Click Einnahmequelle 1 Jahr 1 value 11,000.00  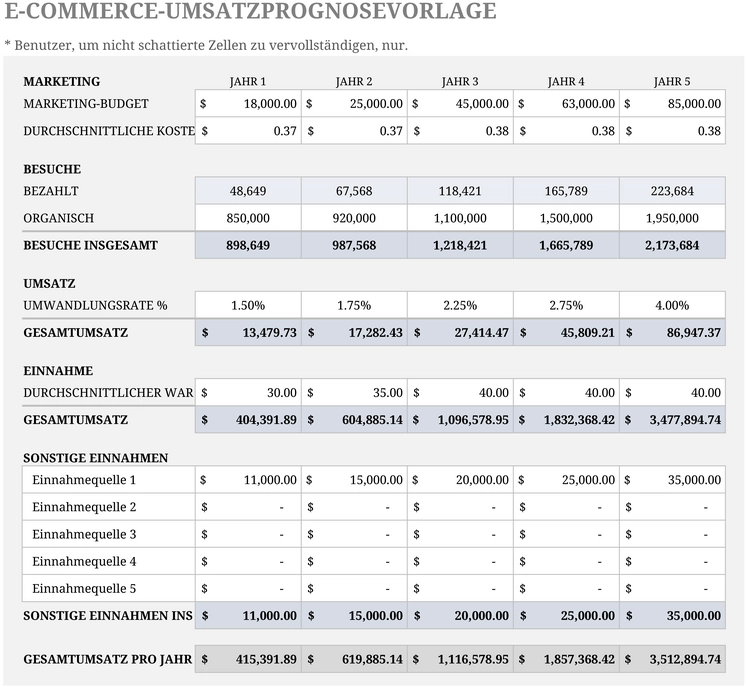[x=248, y=480]
